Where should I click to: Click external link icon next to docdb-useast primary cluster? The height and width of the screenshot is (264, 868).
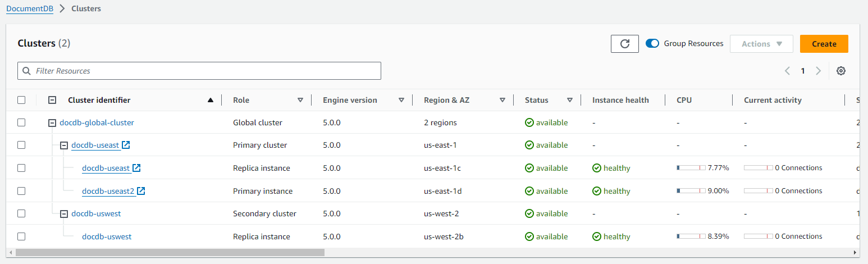126,145
